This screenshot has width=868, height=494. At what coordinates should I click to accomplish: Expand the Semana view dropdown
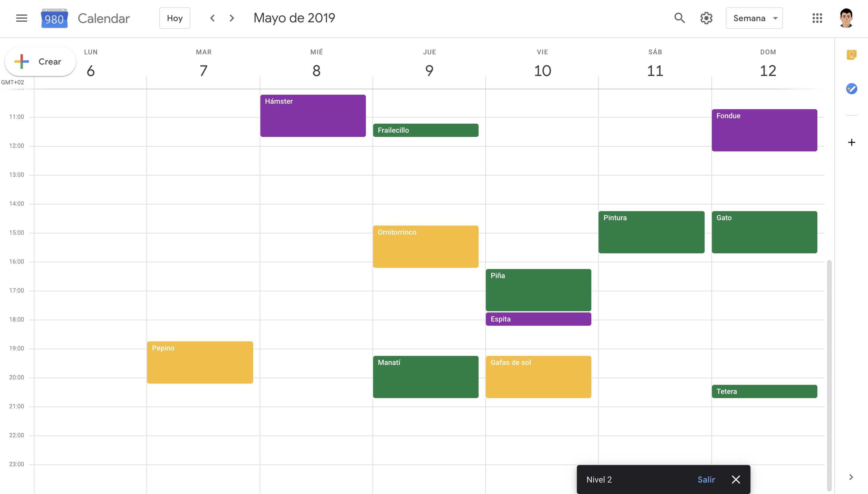coord(754,18)
